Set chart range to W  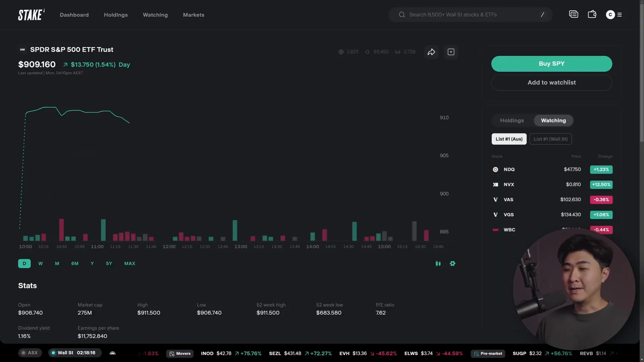click(x=41, y=263)
